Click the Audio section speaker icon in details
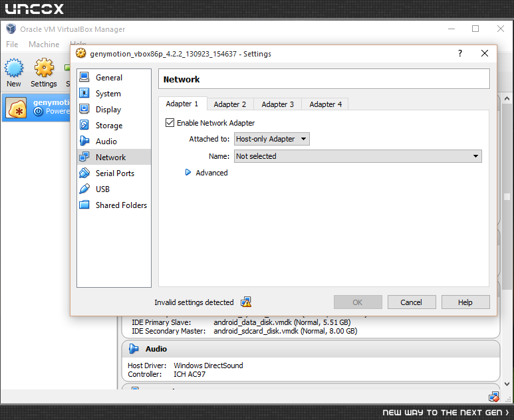This screenshot has height=420, width=514. coord(134,349)
